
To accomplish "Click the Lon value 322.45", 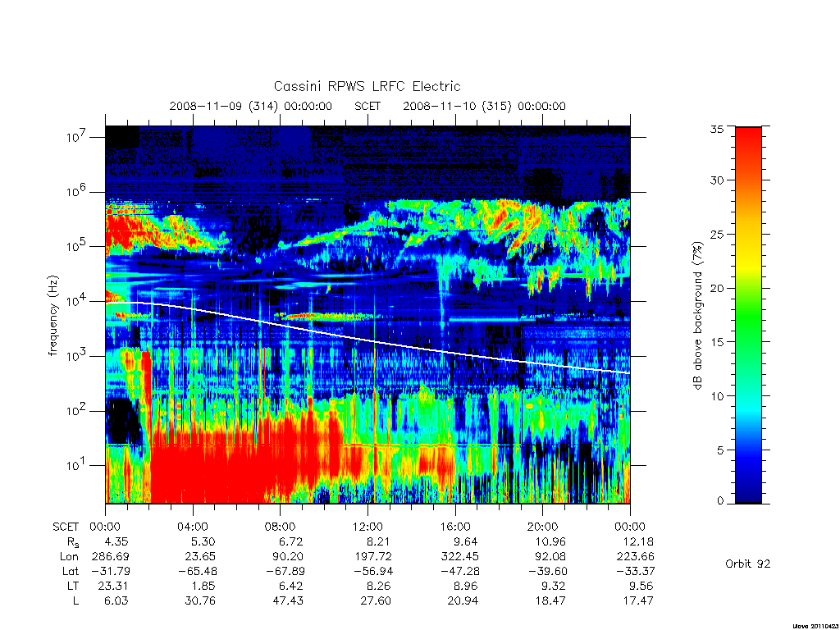I will point(459,557).
